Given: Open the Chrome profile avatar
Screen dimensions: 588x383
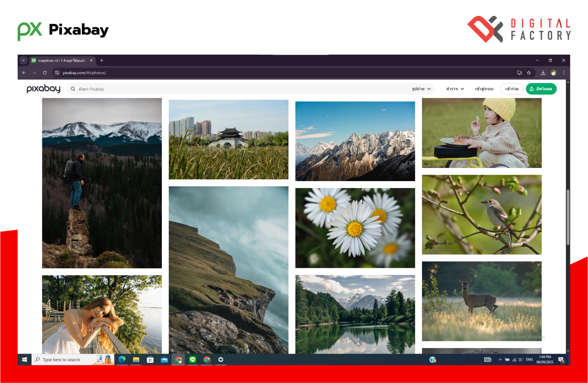Looking at the screenshot, I should pyautogui.click(x=553, y=73).
